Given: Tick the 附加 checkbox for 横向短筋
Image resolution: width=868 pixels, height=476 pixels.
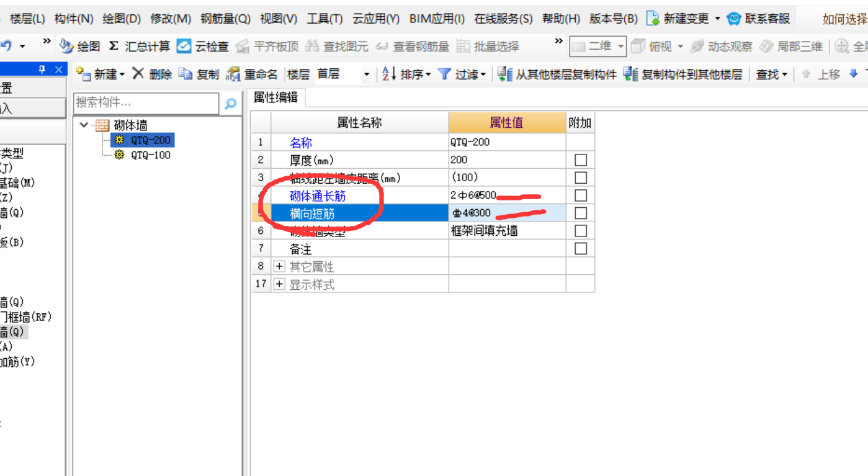Looking at the screenshot, I should [x=581, y=213].
